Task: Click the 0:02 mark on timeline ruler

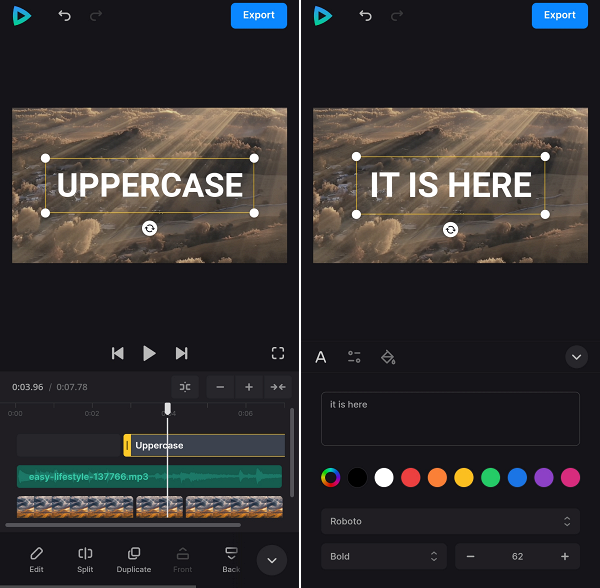Action: 92,414
